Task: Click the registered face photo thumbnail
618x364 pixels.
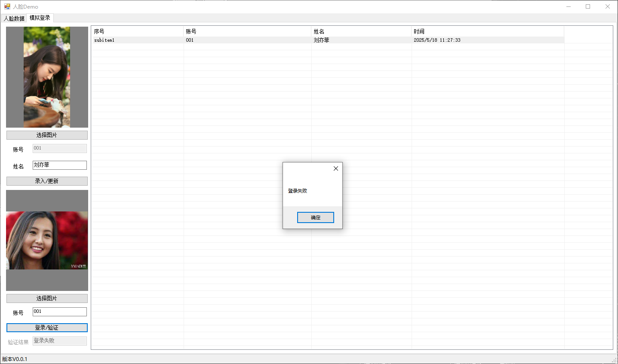Action: point(47,77)
